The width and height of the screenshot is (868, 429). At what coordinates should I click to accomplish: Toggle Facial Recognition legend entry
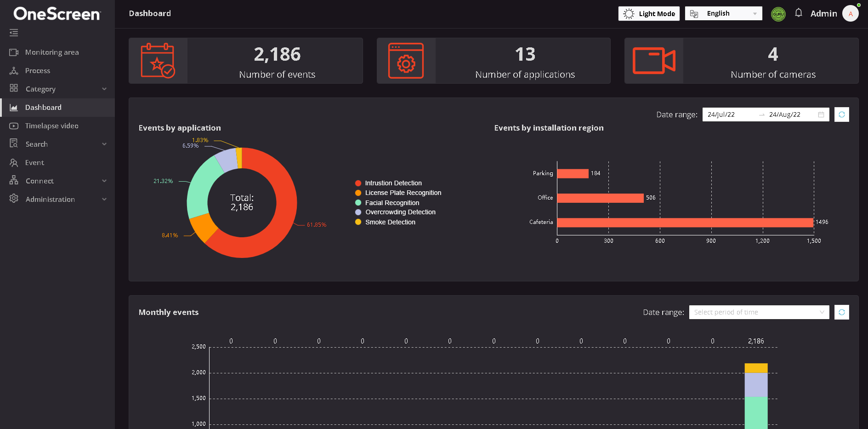387,203
